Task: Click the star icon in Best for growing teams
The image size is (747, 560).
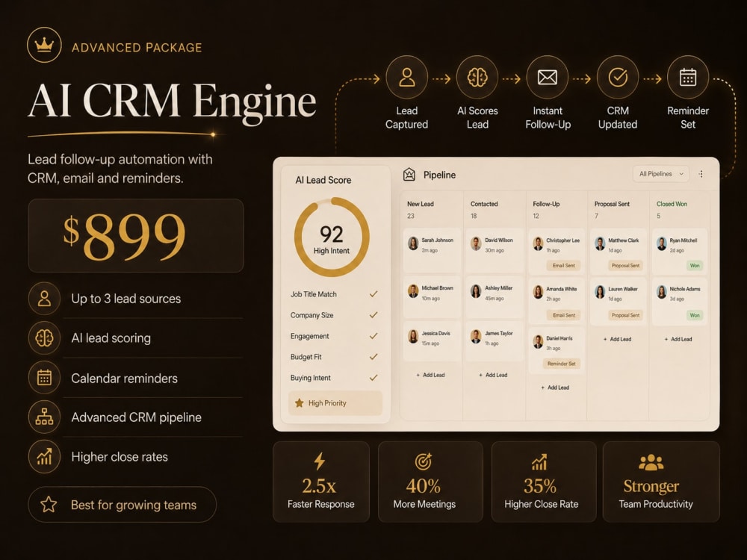Action: 49,504
